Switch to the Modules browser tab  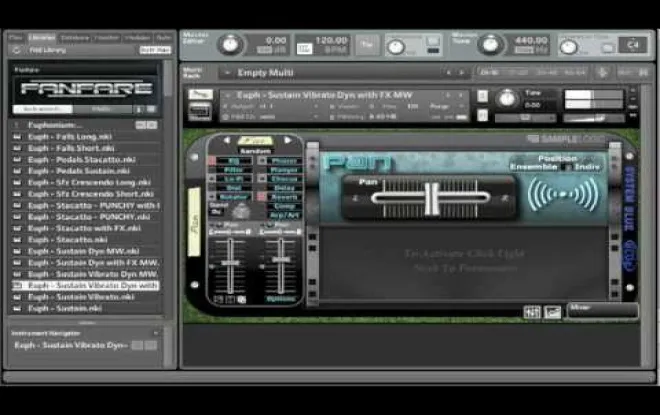click(x=137, y=37)
